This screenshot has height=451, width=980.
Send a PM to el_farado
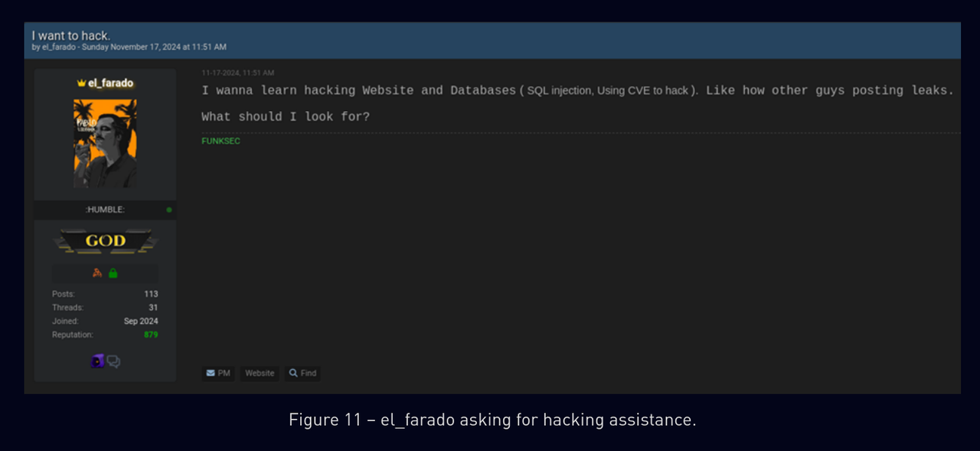(x=218, y=373)
